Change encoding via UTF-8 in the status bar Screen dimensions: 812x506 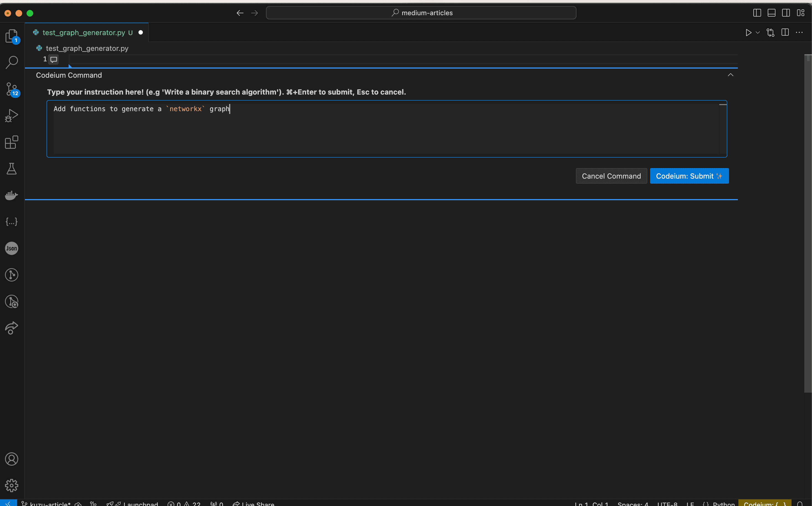[667, 503]
